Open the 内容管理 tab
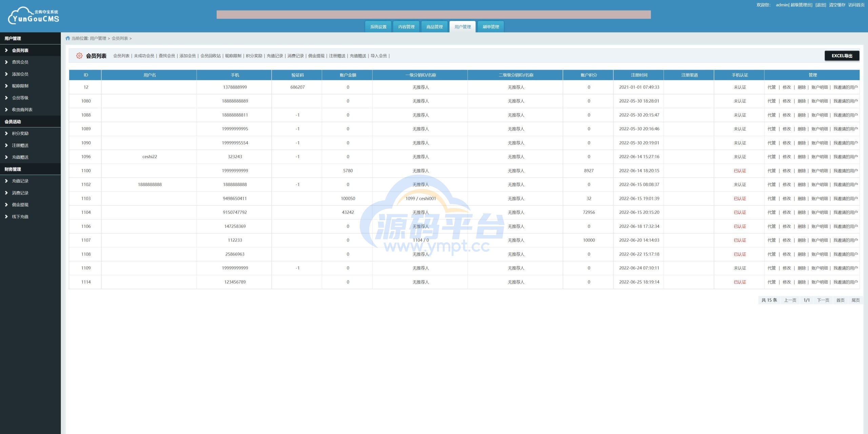The height and width of the screenshot is (434, 868). click(406, 27)
